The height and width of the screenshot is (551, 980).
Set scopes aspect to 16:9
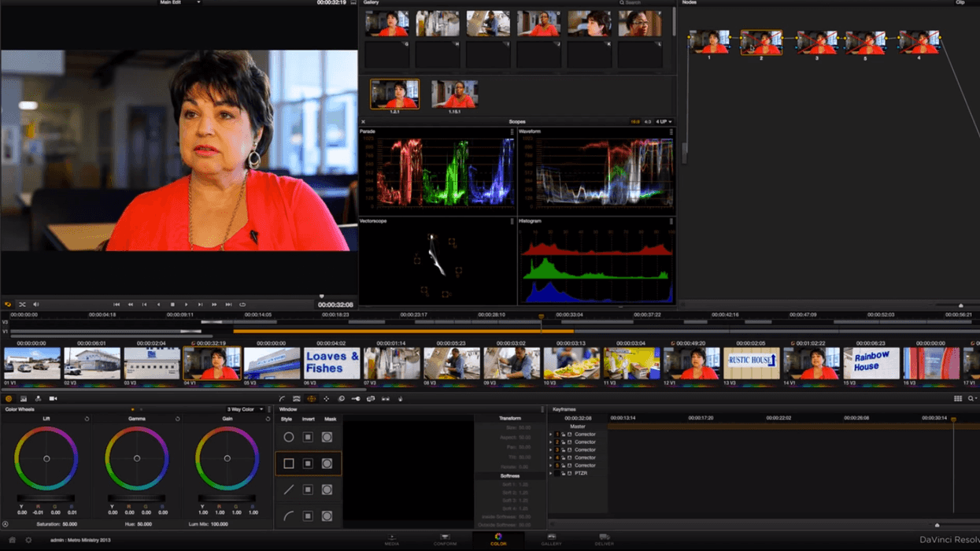click(x=634, y=122)
